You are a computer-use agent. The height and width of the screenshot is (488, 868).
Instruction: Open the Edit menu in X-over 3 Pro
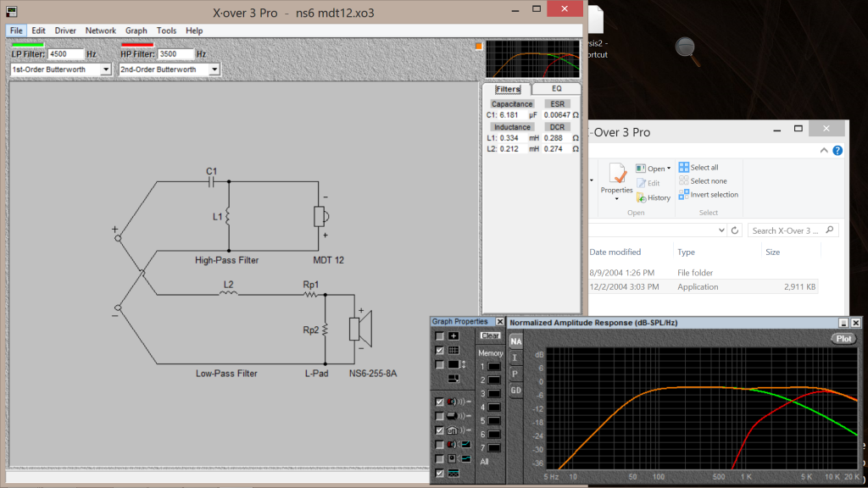coord(38,30)
